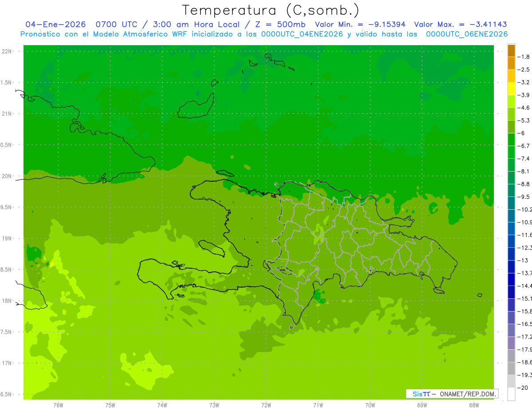Click the blue swatch between -11.6 and -12.3

(511, 241)
